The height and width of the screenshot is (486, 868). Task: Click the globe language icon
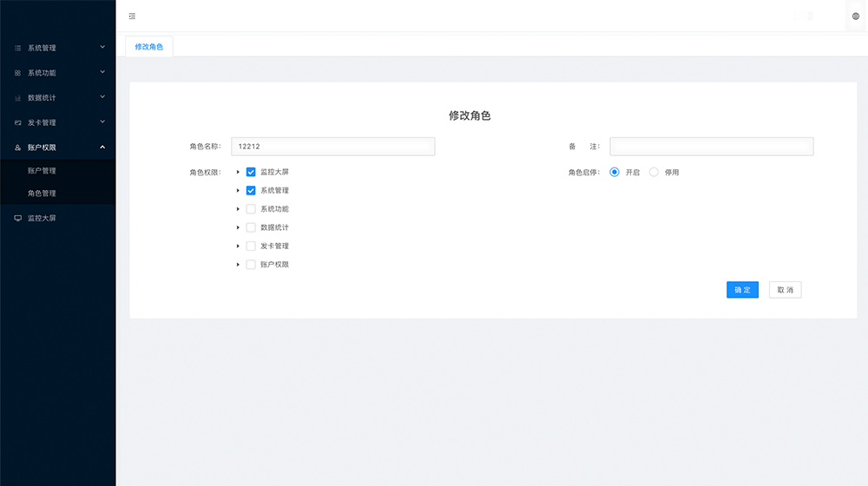coord(856,16)
